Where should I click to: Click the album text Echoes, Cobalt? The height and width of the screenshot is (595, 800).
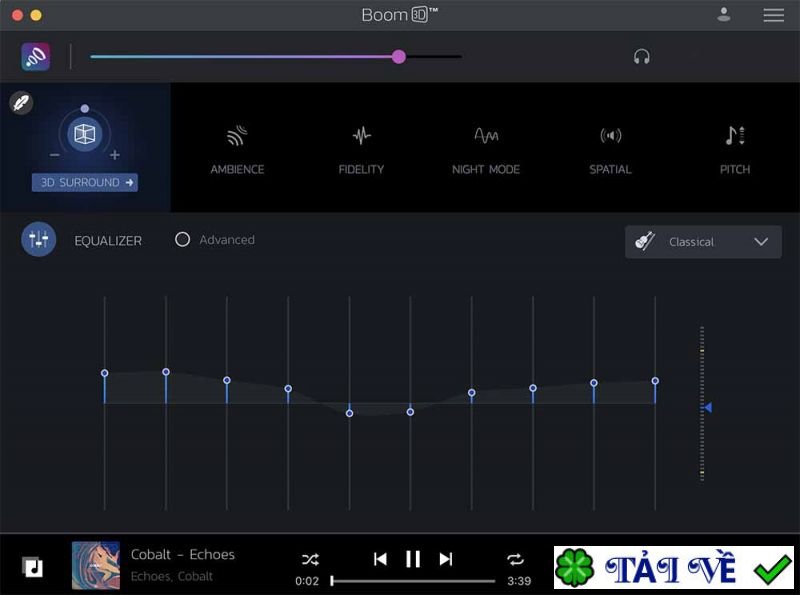pyautogui.click(x=171, y=576)
